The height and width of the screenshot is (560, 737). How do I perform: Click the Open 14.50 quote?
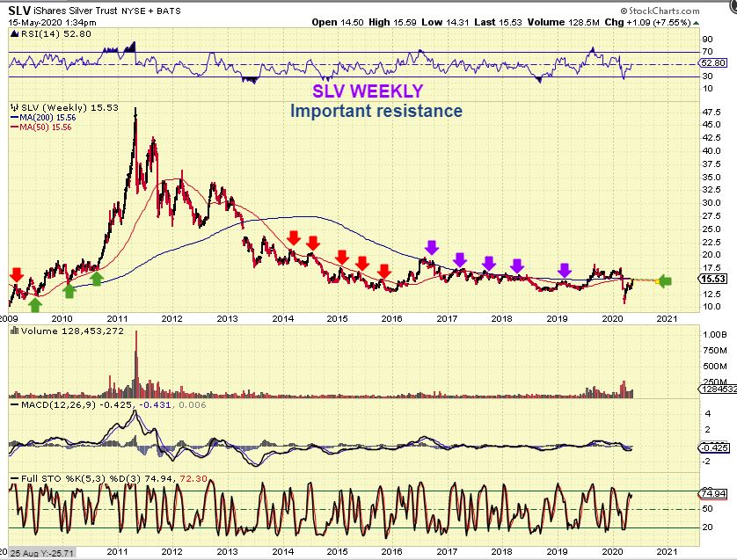pyautogui.click(x=338, y=23)
